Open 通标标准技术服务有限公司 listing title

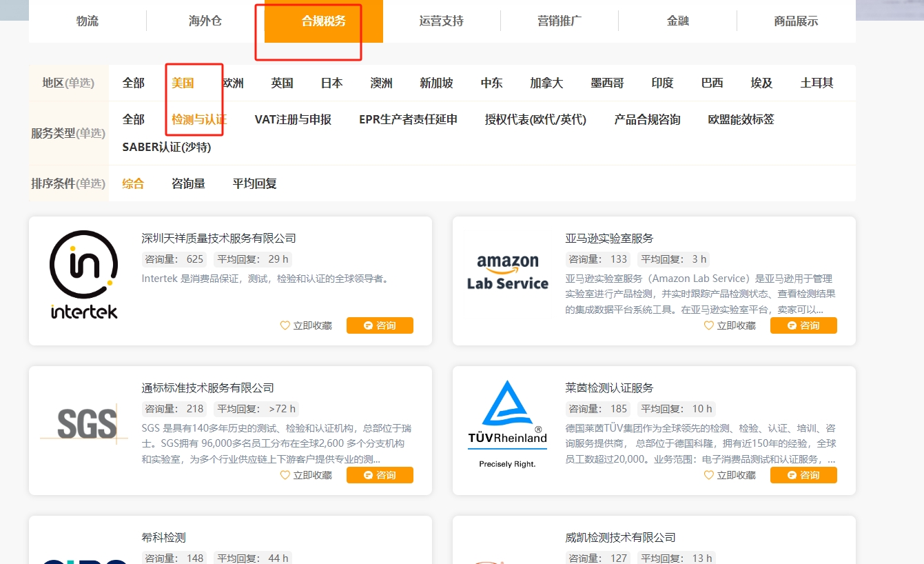208,387
